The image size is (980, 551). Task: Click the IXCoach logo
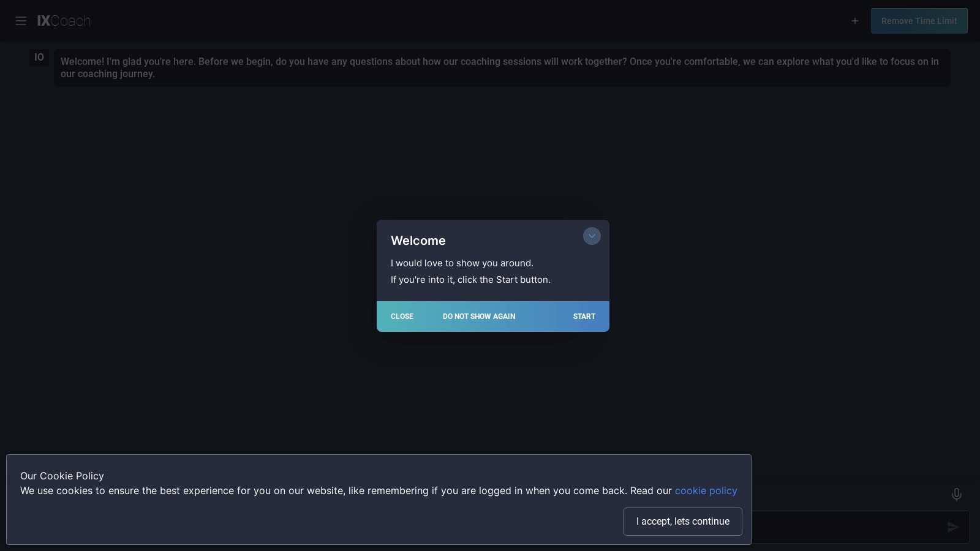click(x=64, y=21)
